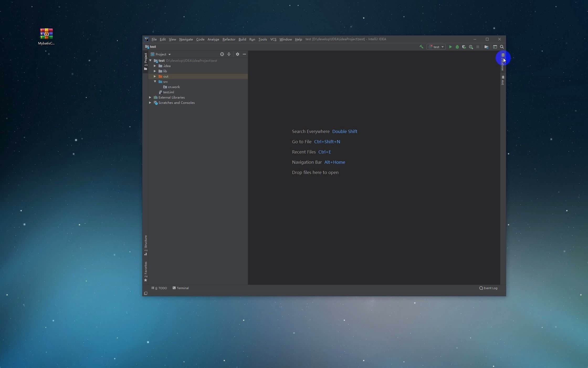Click the 'Double Shift' shortcut text

[x=345, y=131]
